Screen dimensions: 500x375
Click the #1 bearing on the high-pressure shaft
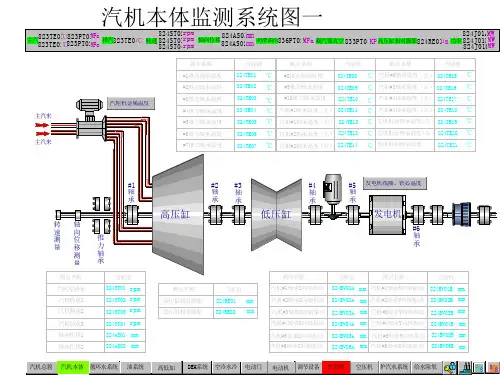pos(131,214)
